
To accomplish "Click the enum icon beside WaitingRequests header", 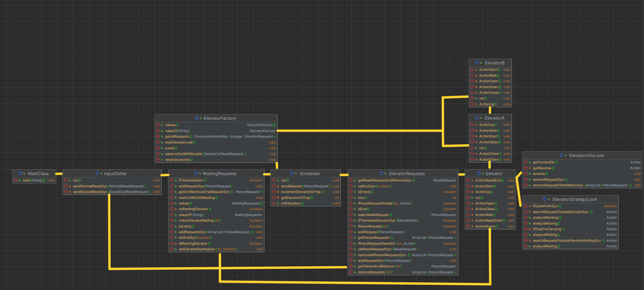I will (x=196, y=173).
